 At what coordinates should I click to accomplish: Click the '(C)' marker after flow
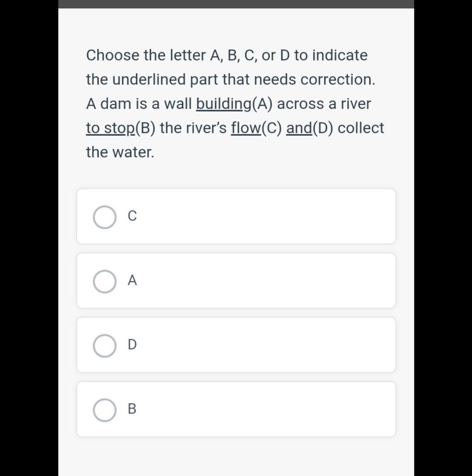pos(271,128)
